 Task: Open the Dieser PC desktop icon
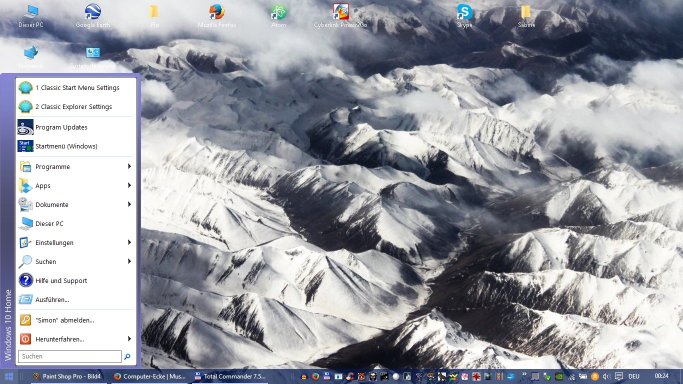(31, 16)
